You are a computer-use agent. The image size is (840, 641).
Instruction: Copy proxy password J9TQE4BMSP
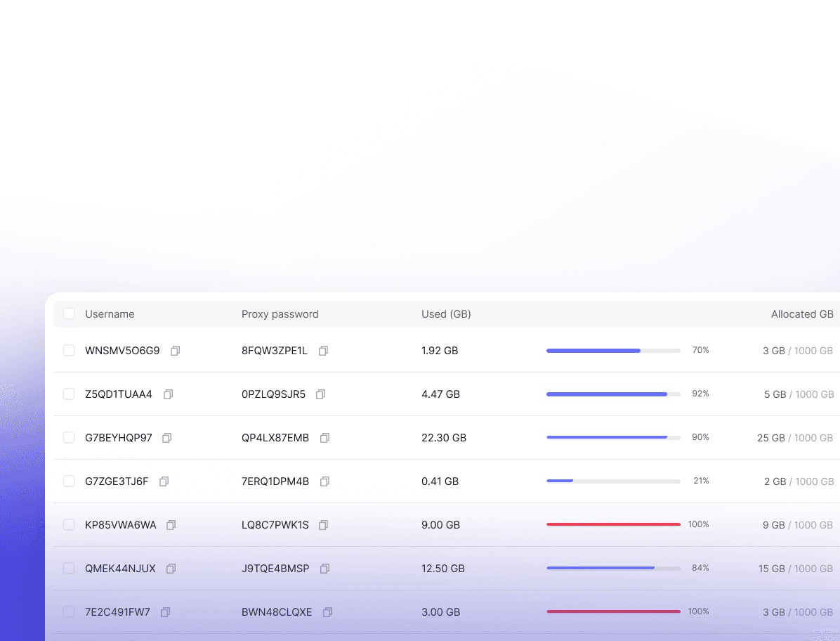(x=324, y=569)
